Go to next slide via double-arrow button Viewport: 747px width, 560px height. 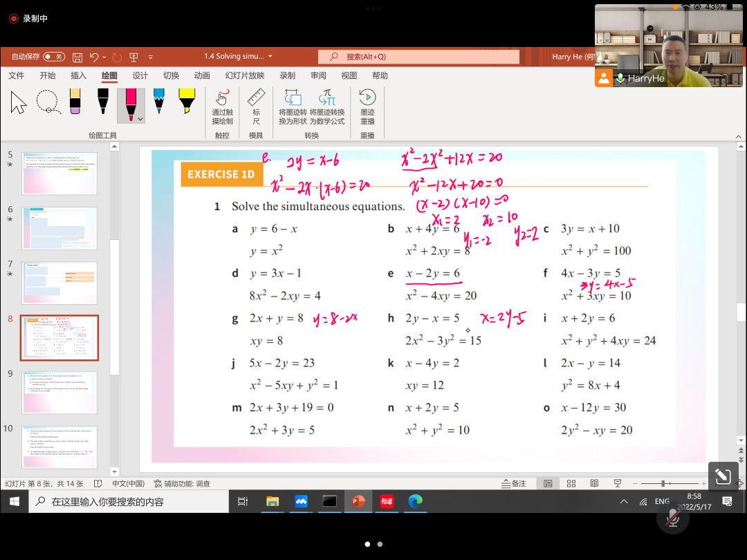pos(741,460)
